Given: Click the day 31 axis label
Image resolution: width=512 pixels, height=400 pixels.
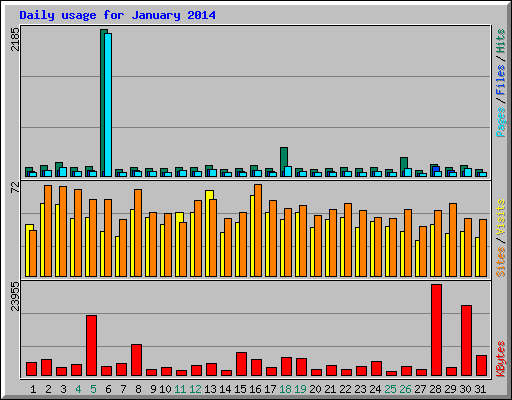Looking at the screenshot, I should pos(480,389).
